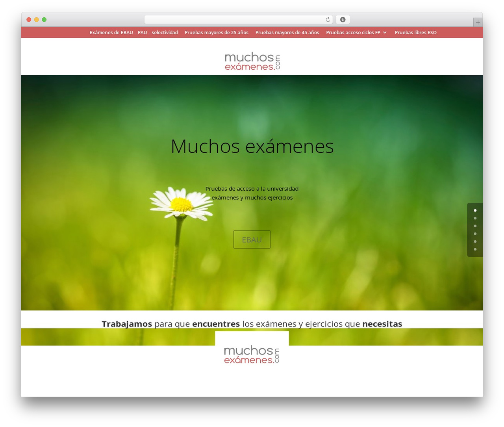Screen dimensions: 504x427
Task: Go to Pruebas mayores de 25 años
Action: (217, 33)
